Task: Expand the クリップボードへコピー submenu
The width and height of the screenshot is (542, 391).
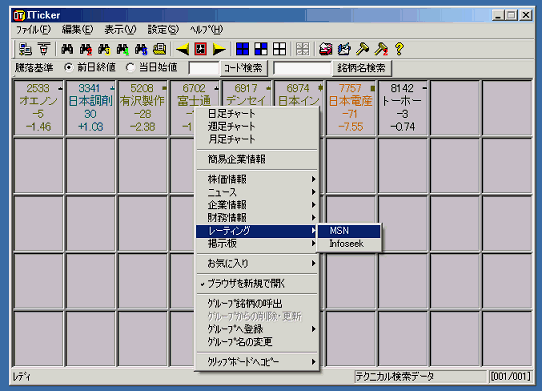Action: [256, 362]
